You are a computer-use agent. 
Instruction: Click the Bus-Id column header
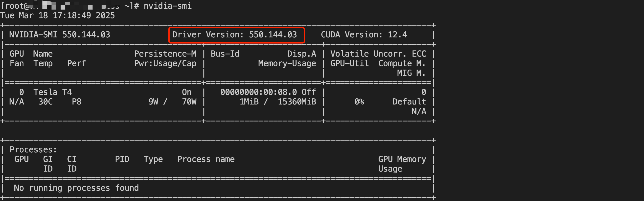tap(225, 54)
